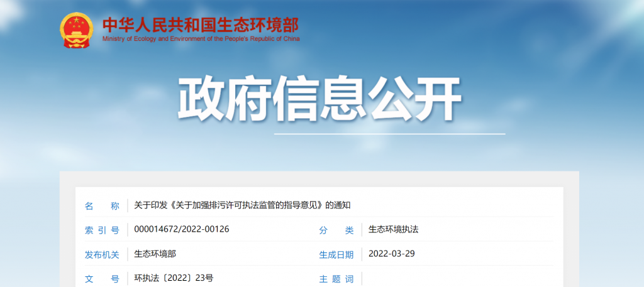
Task: Select the 主题词 field label
Action: point(336,279)
